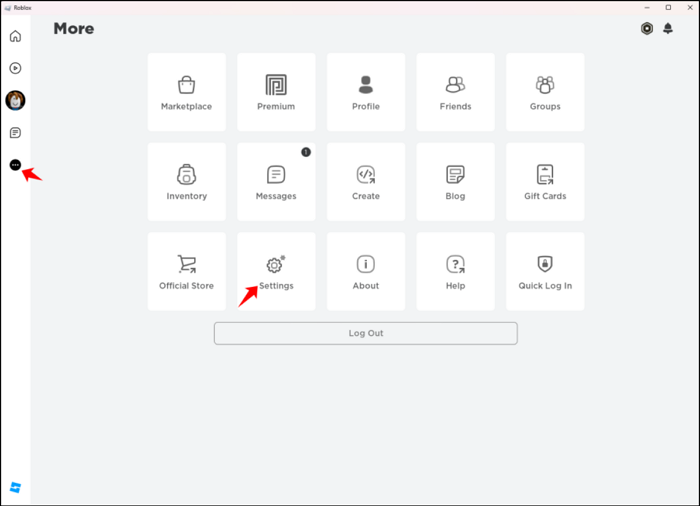Open the Premium tile
This screenshot has width=700, height=506.
point(276,92)
